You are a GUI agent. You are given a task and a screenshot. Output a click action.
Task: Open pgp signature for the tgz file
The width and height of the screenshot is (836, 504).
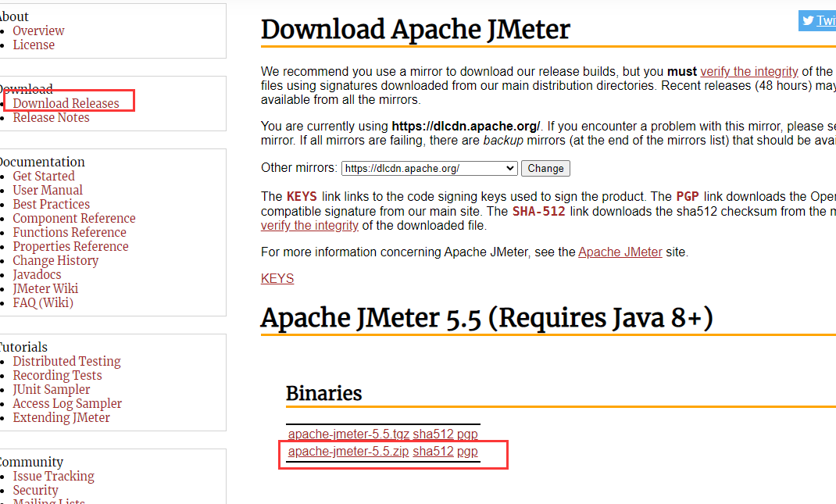467,434
